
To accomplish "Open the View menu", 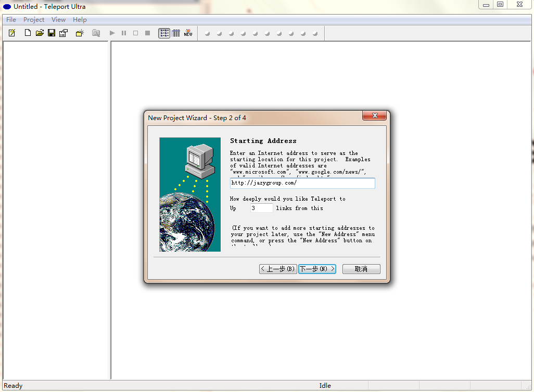I will click(x=58, y=20).
